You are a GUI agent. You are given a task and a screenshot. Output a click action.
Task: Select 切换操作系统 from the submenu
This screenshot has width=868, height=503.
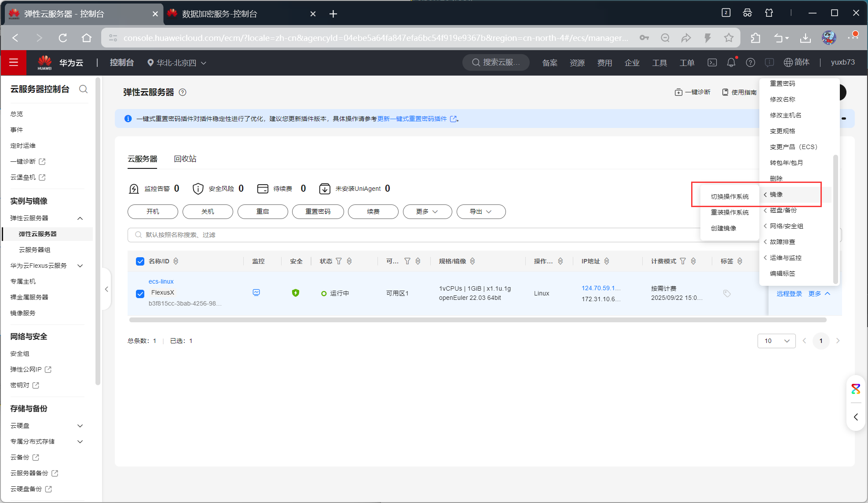coord(729,197)
